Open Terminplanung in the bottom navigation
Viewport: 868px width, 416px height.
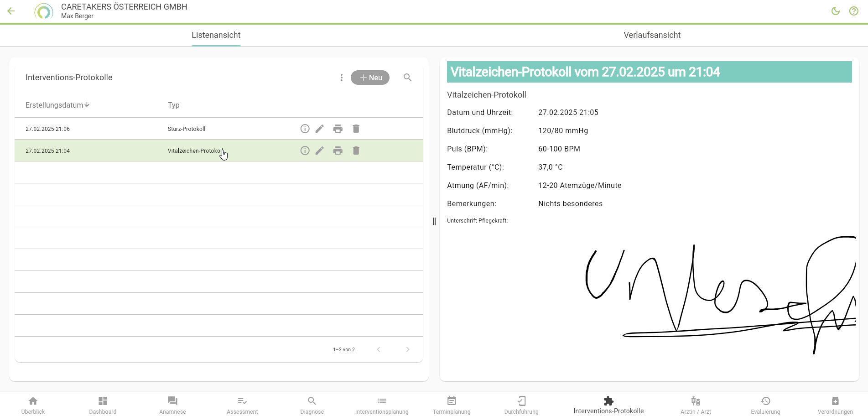tap(451, 405)
